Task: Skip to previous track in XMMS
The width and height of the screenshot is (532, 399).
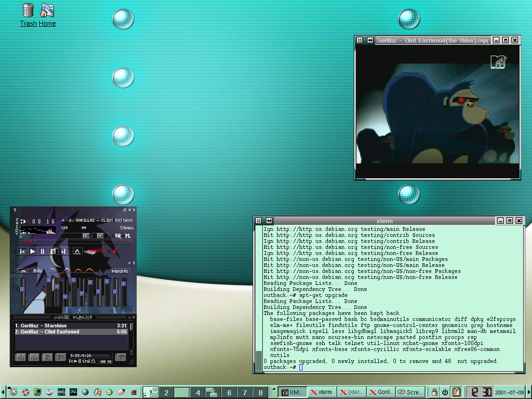Action: click(x=22, y=251)
